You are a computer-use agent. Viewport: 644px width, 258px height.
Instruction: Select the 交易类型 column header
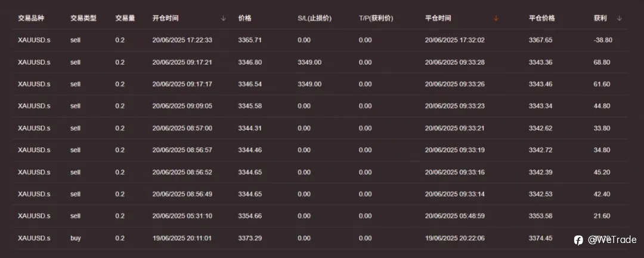pos(83,18)
